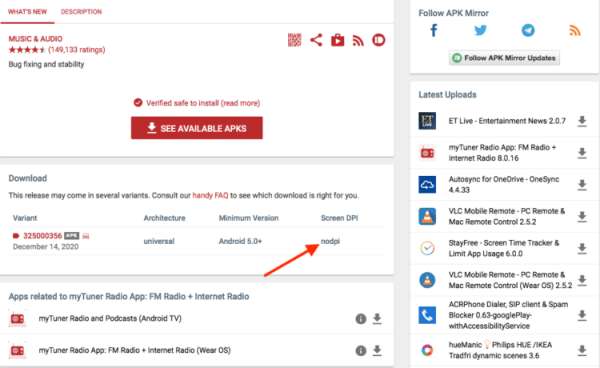Click the StayFree clock thumbnail
The height and width of the screenshot is (368, 600).
click(427, 248)
